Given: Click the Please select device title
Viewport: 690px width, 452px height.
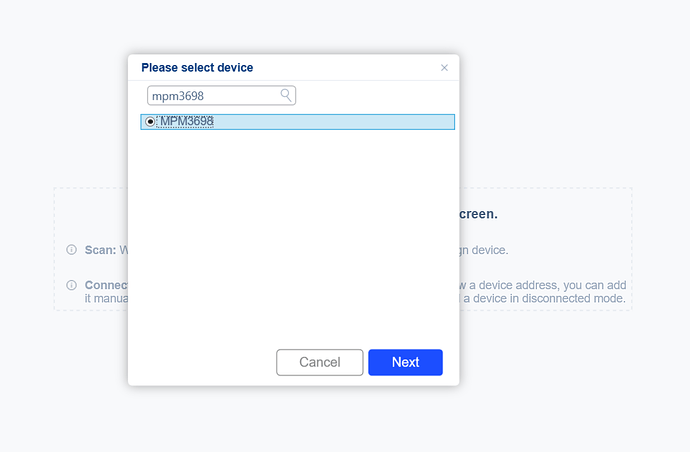Looking at the screenshot, I should pos(197,68).
